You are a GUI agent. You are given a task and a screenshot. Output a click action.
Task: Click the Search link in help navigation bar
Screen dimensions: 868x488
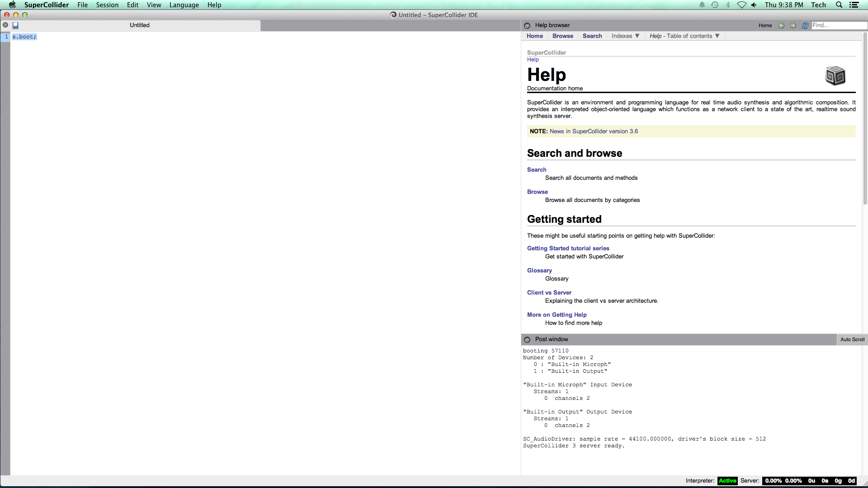pos(592,36)
